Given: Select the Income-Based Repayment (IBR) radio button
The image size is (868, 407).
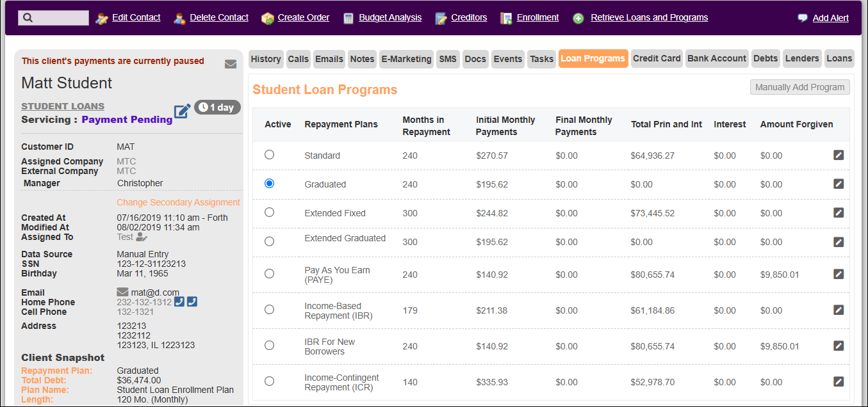Looking at the screenshot, I should (269, 309).
